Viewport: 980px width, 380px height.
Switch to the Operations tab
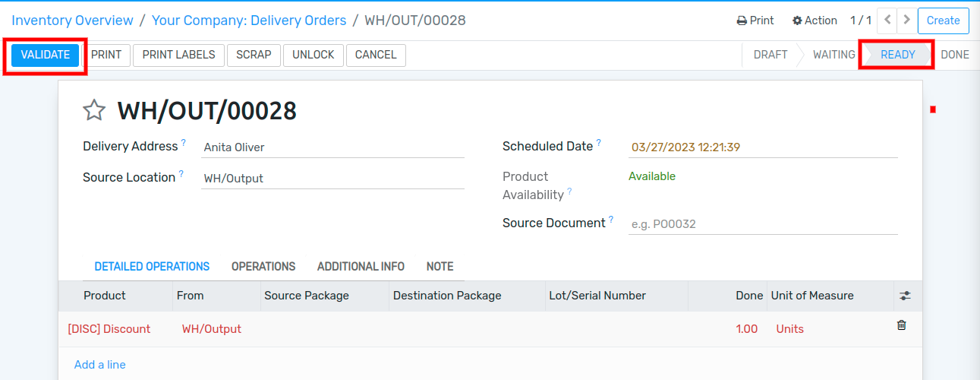click(263, 267)
